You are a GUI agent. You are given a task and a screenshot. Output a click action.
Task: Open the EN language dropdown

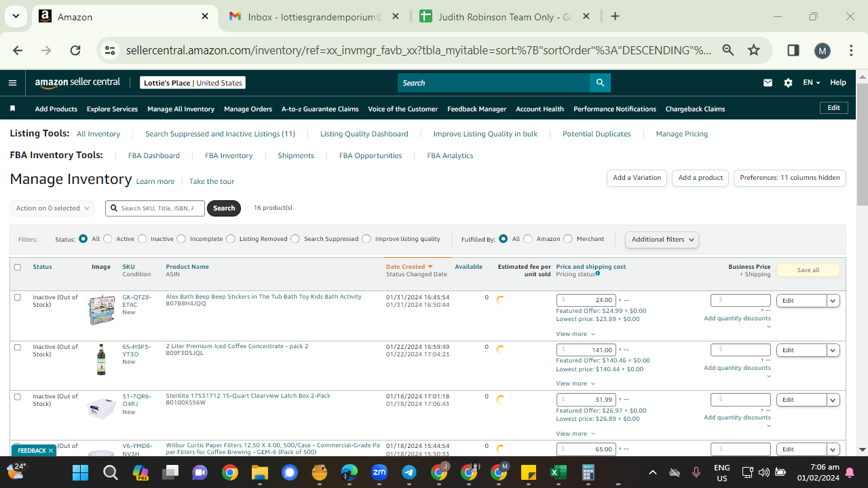tap(812, 83)
